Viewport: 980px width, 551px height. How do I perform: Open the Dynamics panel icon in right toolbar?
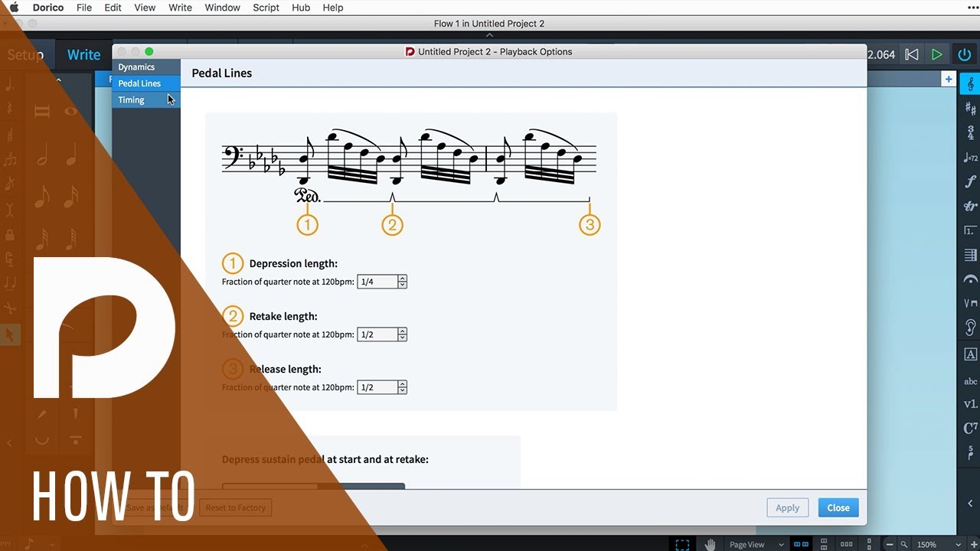[x=970, y=182]
